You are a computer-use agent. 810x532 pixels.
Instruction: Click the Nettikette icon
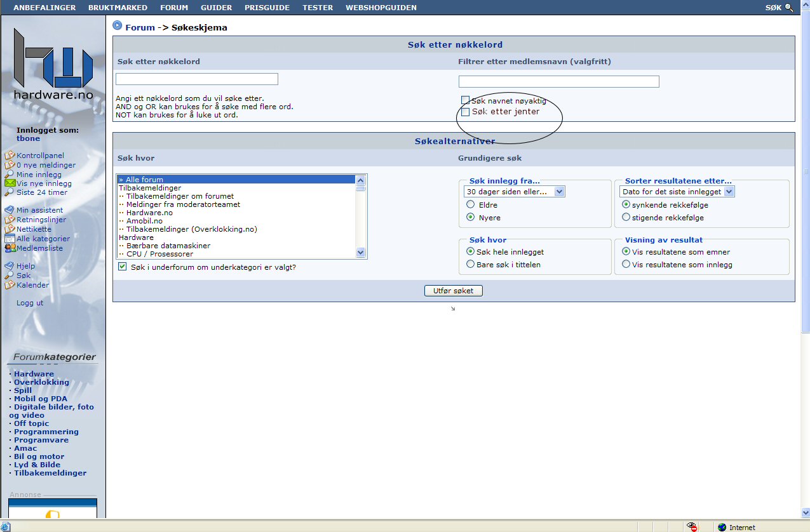[10, 229]
